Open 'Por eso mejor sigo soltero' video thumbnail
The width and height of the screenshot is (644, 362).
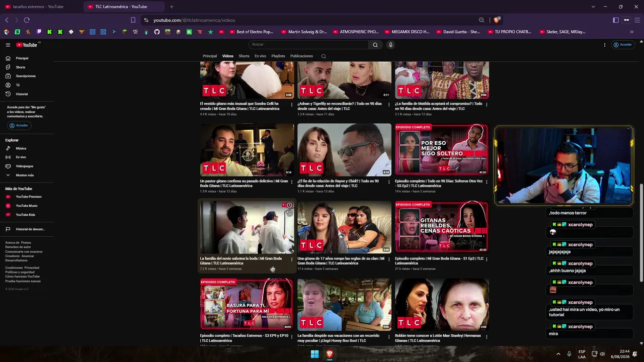(441, 149)
